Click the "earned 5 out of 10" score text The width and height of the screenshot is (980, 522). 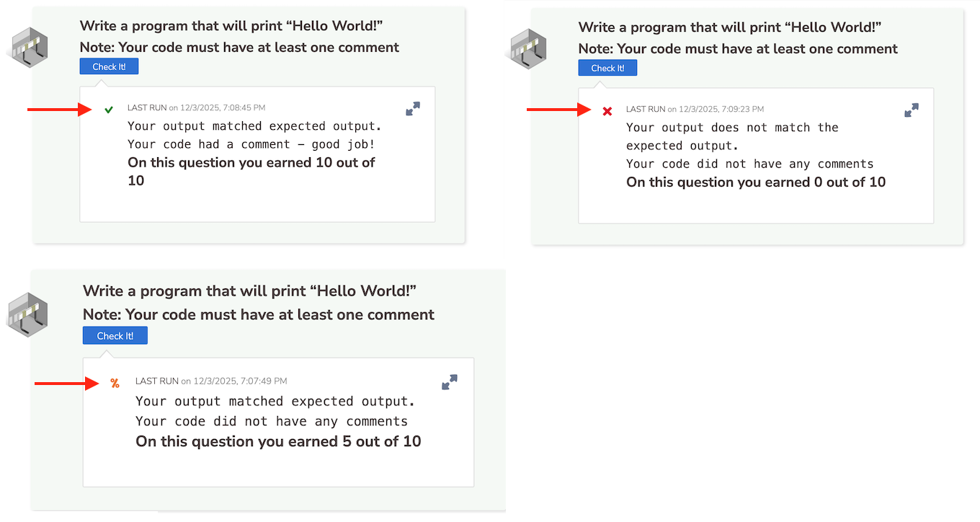[278, 441]
